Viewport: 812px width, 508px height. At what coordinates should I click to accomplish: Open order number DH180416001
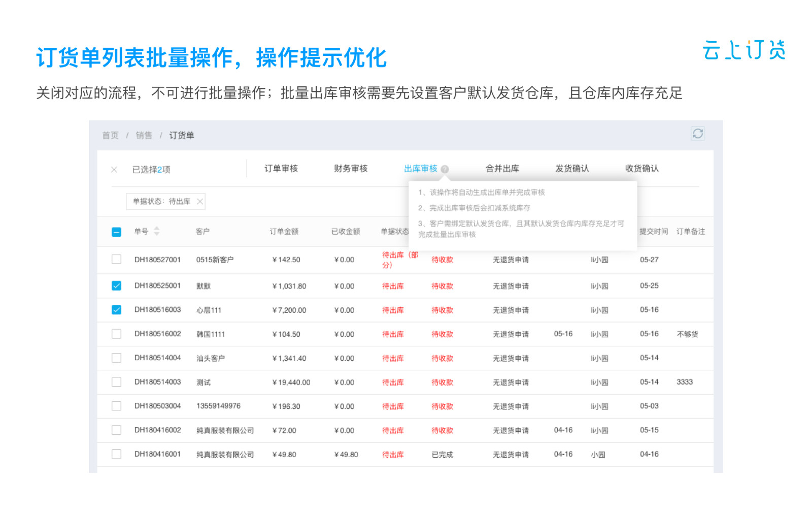coord(157,454)
